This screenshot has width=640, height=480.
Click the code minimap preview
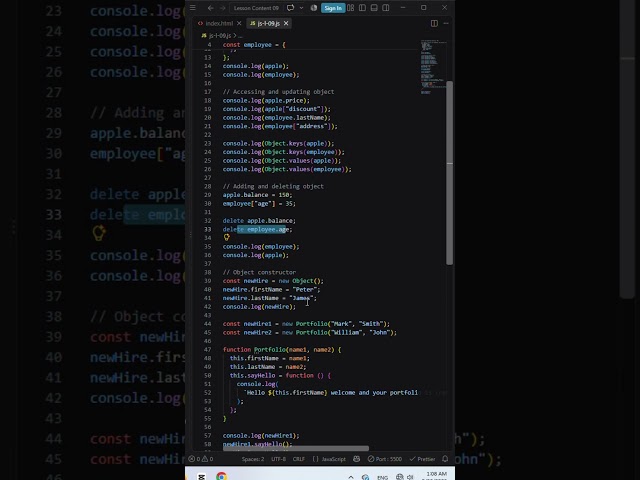coord(433,67)
